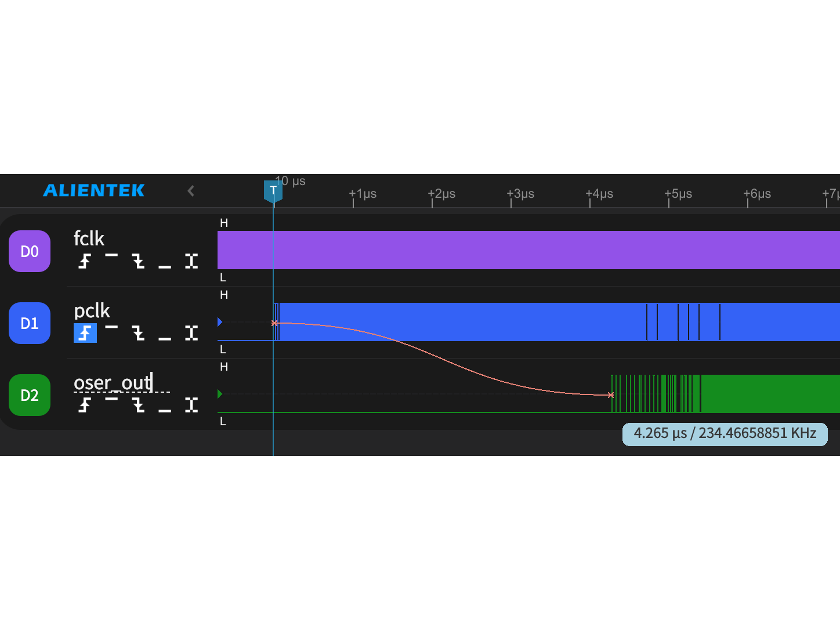Click the ALIENTEK logo
The height and width of the screenshot is (630, 840).
[94, 190]
